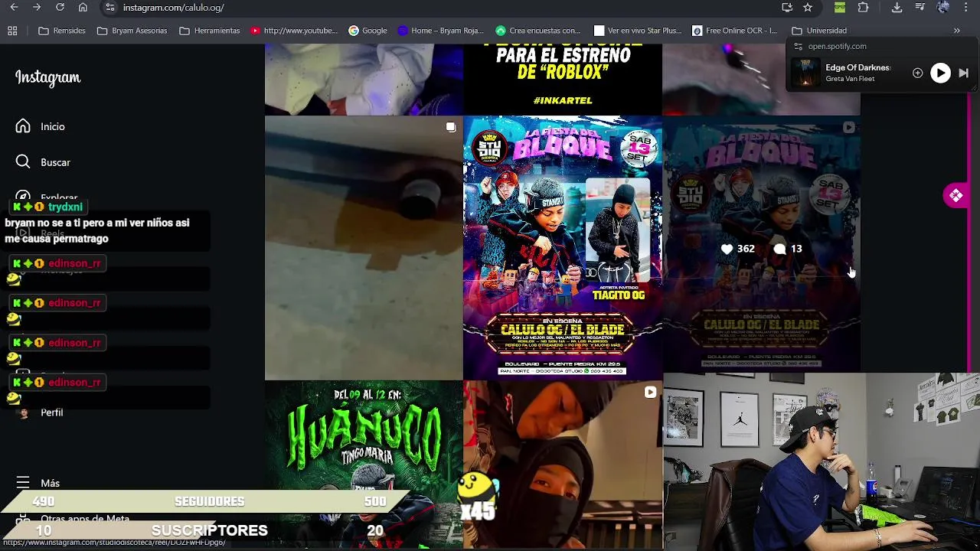Click the trydxni chat username
Screen dimensions: 980x551
65,207
